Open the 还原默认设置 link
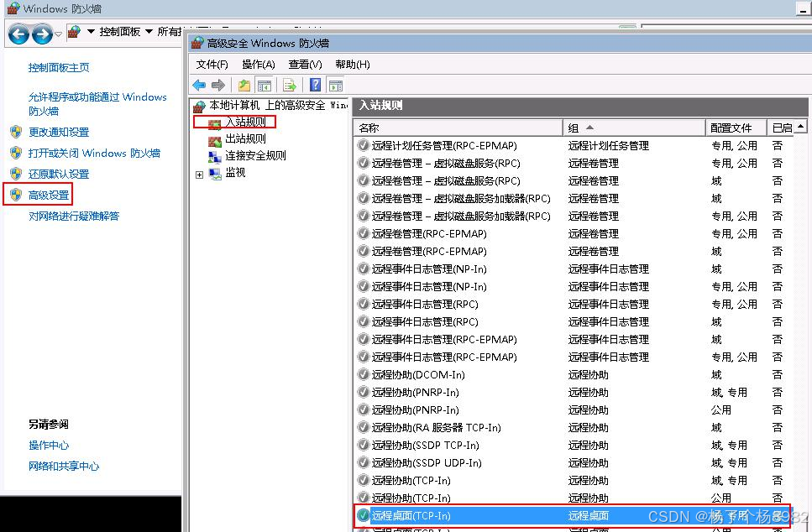The width and height of the screenshot is (812, 532). point(59,174)
